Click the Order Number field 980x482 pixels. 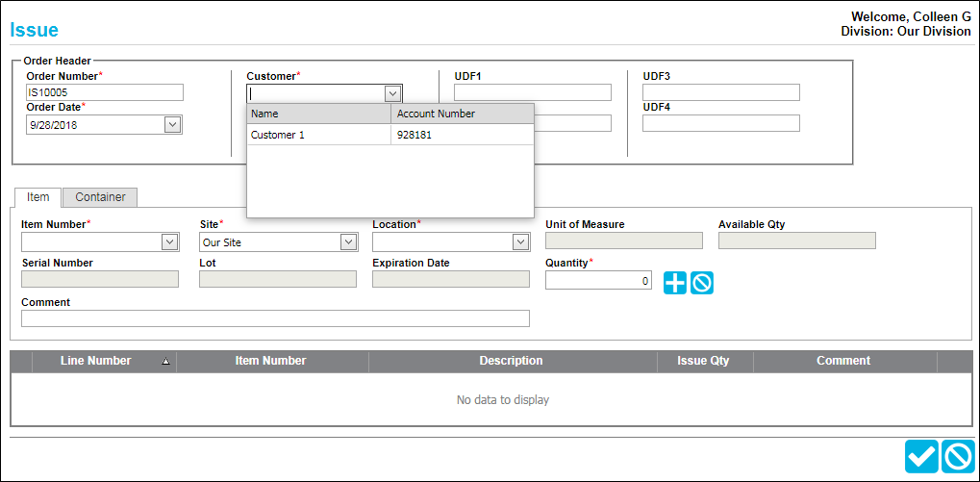click(x=105, y=92)
